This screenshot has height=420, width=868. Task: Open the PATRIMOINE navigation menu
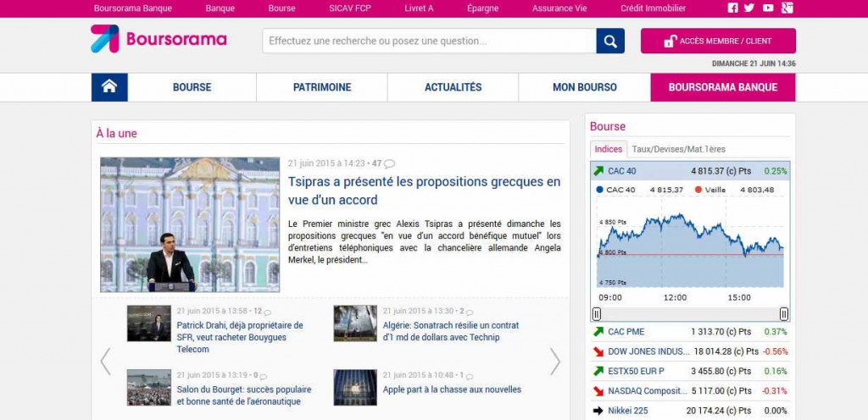322,87
